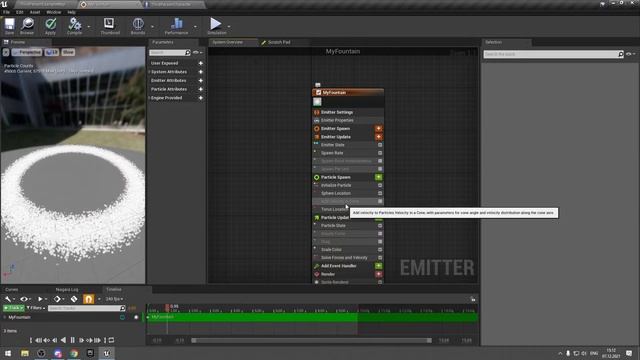Image resolution: width=640 pixels, height=360 pixels.
Task: Click the Apply toolbar icon
Action: pos(50,24)
